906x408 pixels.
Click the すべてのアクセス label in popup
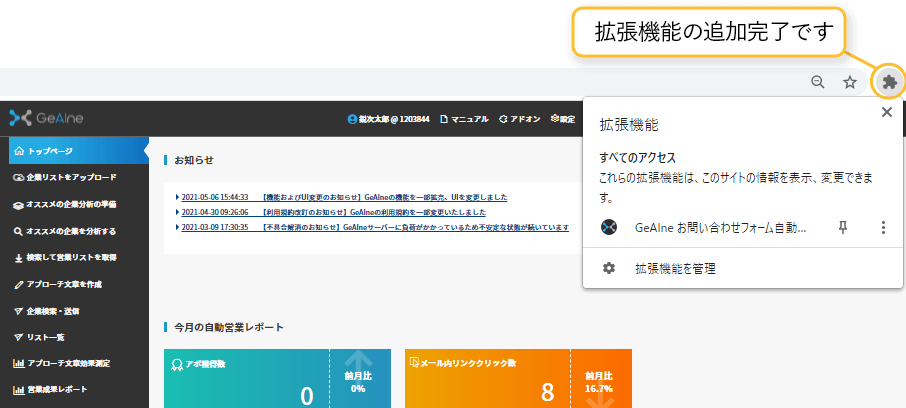[637, 157]
